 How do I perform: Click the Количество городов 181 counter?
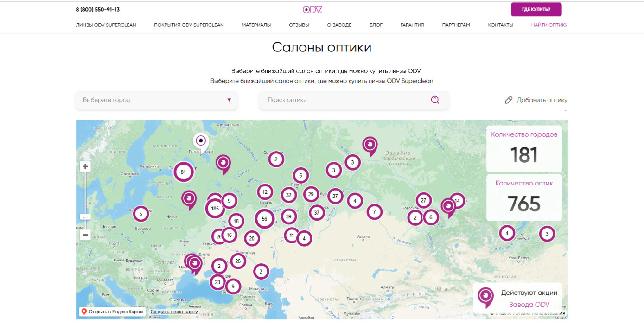pos(524,149)
